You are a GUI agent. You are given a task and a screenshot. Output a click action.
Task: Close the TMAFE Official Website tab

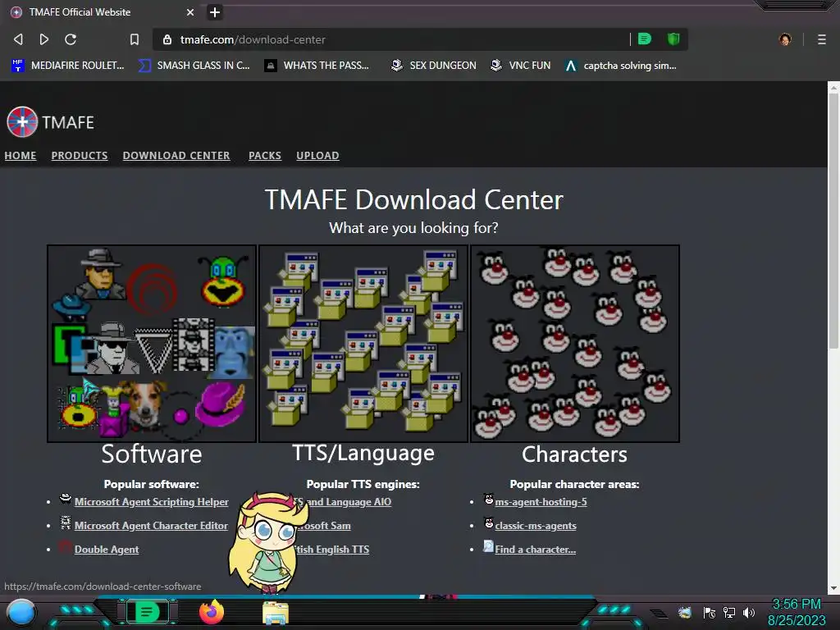pyautogui.click(x=190, y=11)
